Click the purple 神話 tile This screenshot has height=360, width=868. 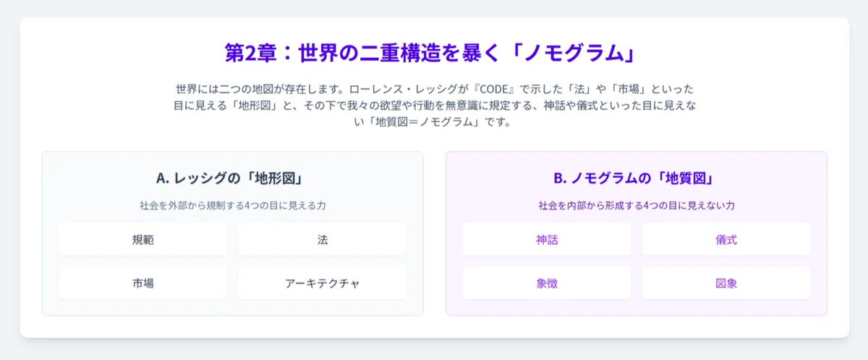click(547, 239)
